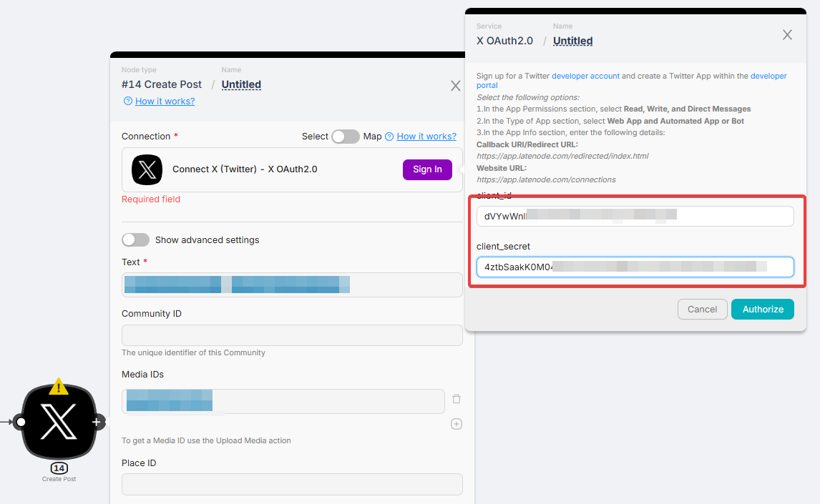The height and width of the screenshot is (504, 820).
Task: Rename the Untitled connection name in dialog
Action: 572,41
